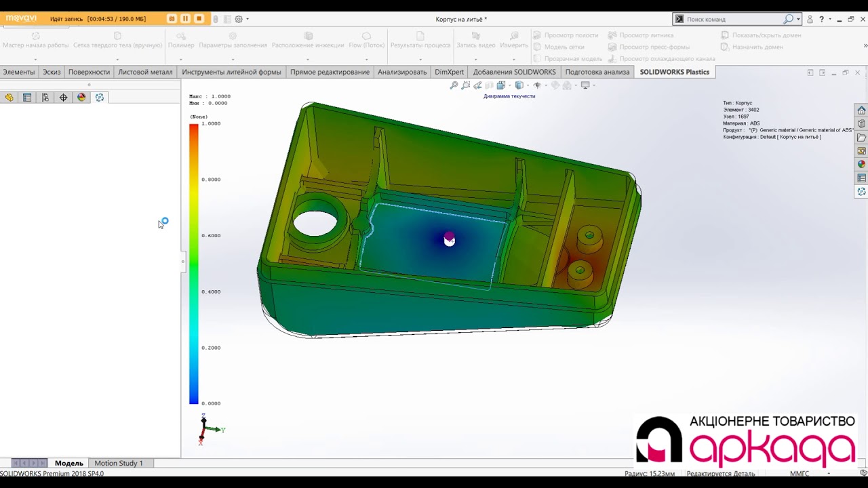Switch to Инструменты литейной формы tab

[x=231, y=72]
